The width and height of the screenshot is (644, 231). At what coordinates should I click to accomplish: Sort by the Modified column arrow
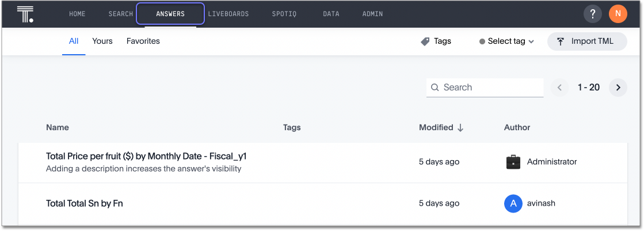[x=460, y=128]
